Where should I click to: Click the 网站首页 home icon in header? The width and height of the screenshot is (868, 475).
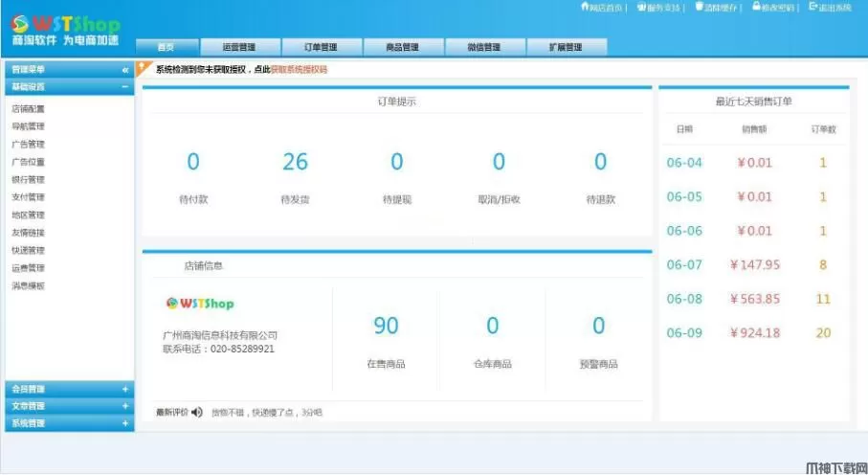pos(585,8)
